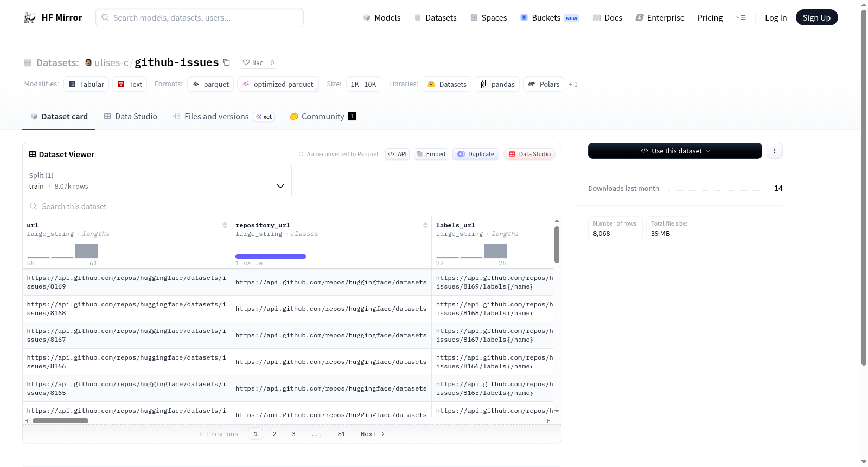The height and width of the screenshot is (467, 868).
Task: Sort the repository_url column
Action: pyautogui.click(x=425, y=225)
